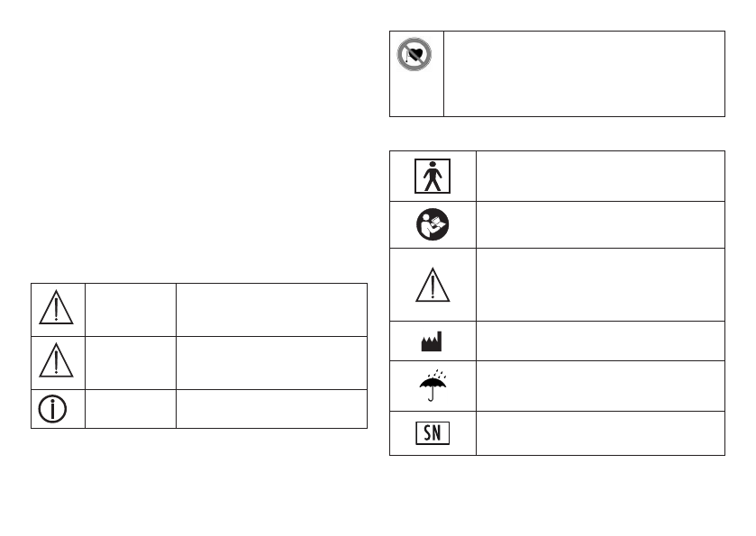This screenshot has height=536, width=756.
Task: Click the blank cell next to the factory icon
Action: 599,341
